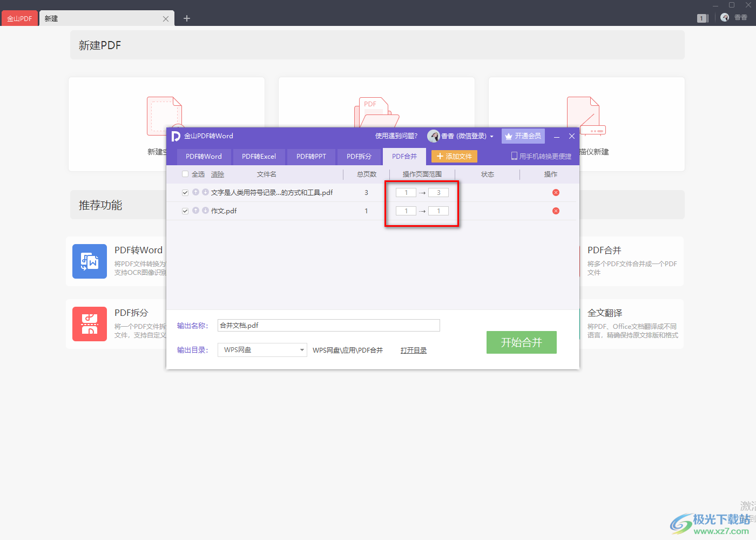Click end page field for 作文.pdf
Image resolution: width=756 pixels, height=540 pixels.
pos(438,211)
